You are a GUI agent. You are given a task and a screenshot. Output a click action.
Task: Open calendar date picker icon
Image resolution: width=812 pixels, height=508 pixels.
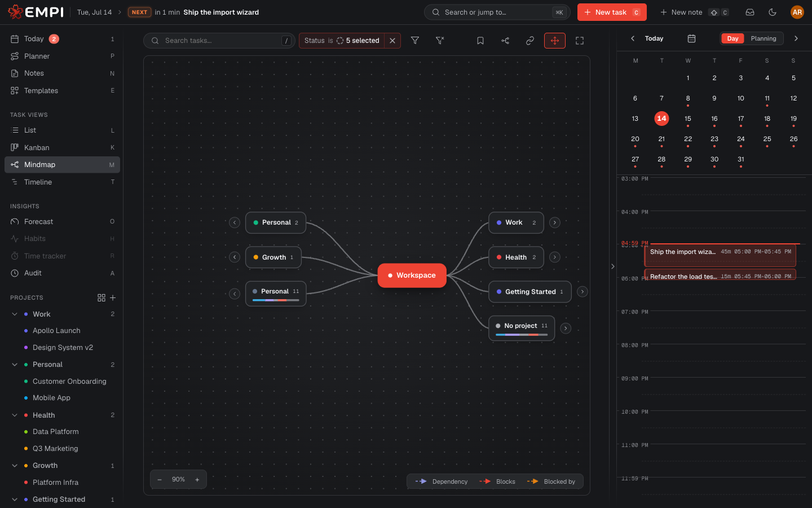(x=691, y=38)
